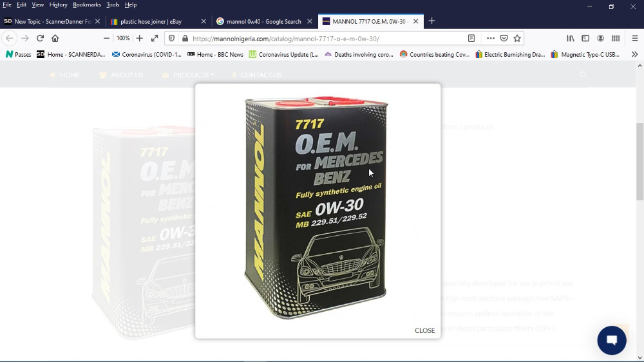Image resolution: width=644 pixels, height=362 pixels.
Task: Click ABOUT US in site navigation
Action: [121, 75]
